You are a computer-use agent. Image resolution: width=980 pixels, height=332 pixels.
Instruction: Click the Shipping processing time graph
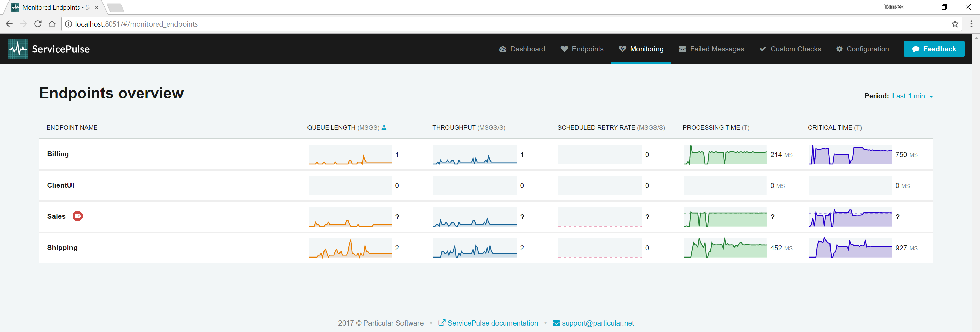725,248
